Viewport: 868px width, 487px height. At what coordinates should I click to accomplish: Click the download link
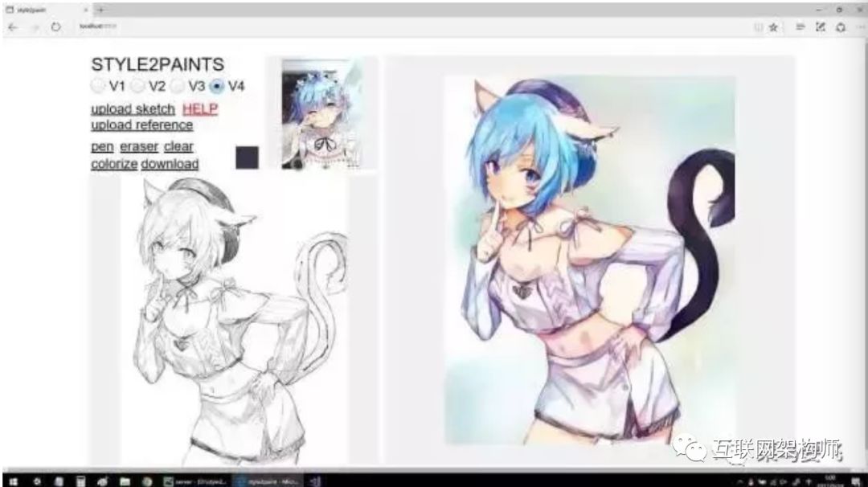point(170,164)
